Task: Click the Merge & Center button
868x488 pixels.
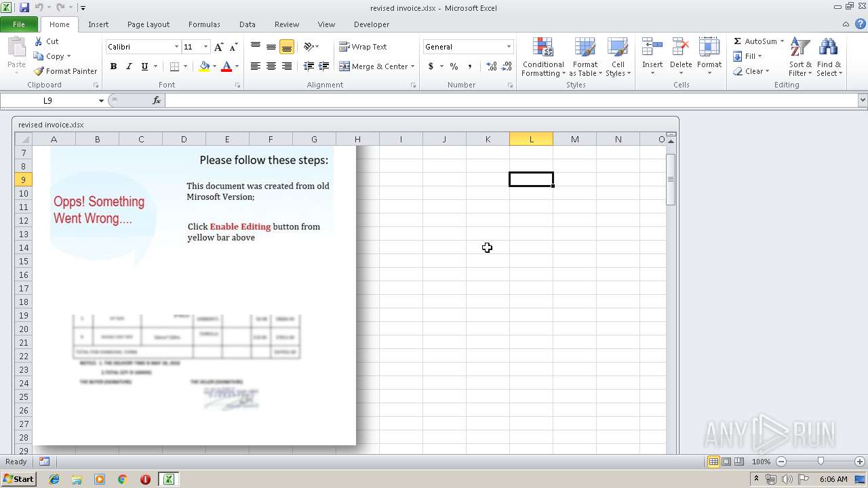Action: (374, 66)
